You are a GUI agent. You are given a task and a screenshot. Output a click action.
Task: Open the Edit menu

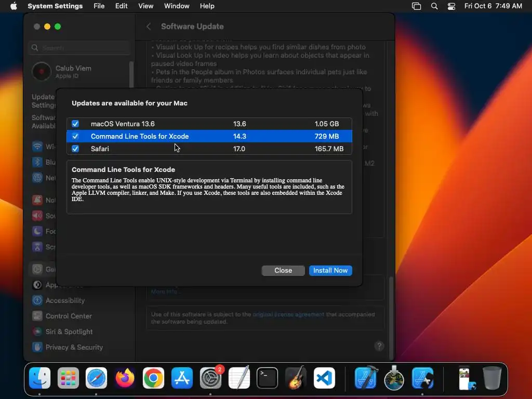pyautogui.click(x=121, y=6)
